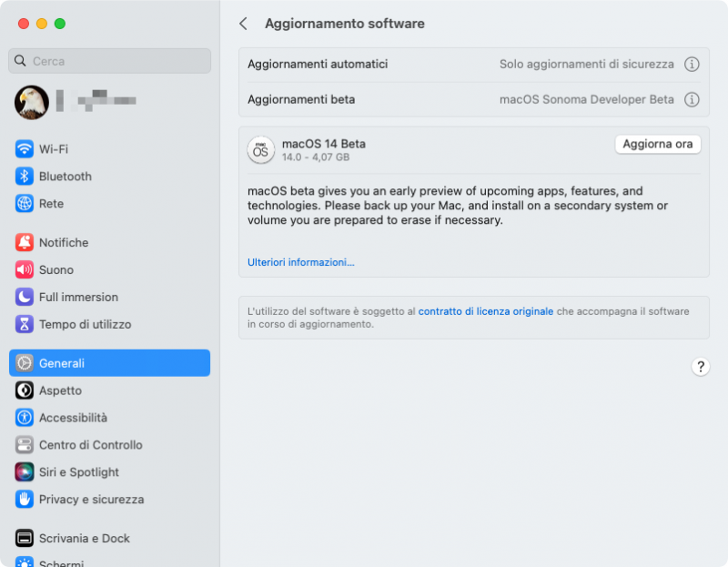Click the red close window button

point(24,24)
